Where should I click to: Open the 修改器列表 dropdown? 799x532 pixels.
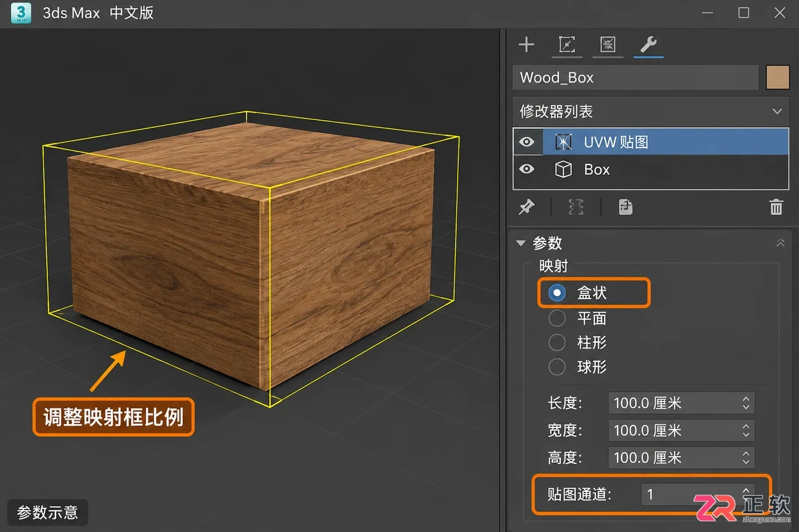651,112
